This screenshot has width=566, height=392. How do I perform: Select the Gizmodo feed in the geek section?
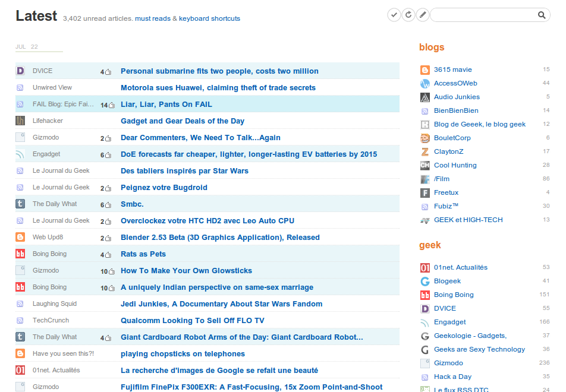pos(448,363)
